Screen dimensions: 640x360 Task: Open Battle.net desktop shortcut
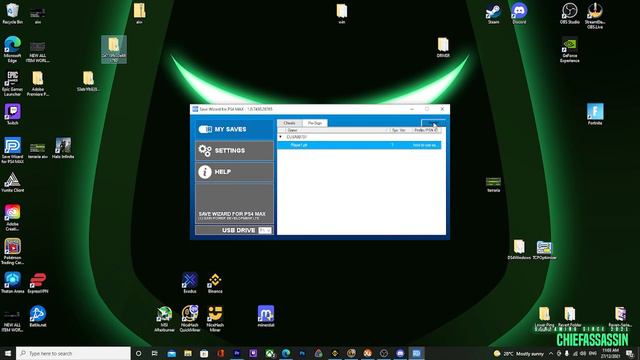point(38,316)
